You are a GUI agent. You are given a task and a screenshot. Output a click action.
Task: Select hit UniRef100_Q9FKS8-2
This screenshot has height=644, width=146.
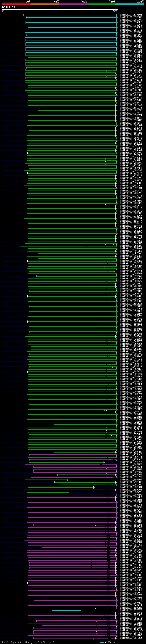point(132,630)
